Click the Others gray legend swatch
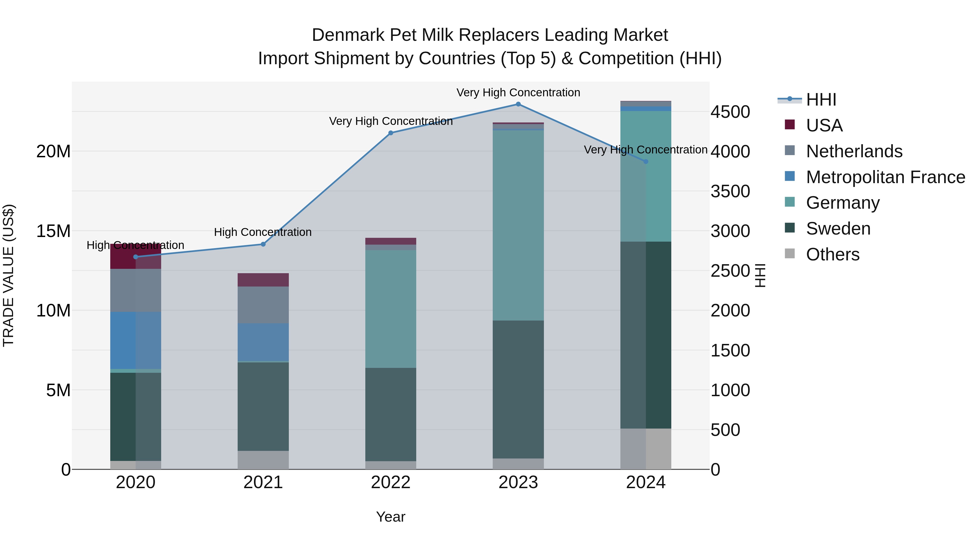This screenshot has width=980, height=551. pos(790,253)
